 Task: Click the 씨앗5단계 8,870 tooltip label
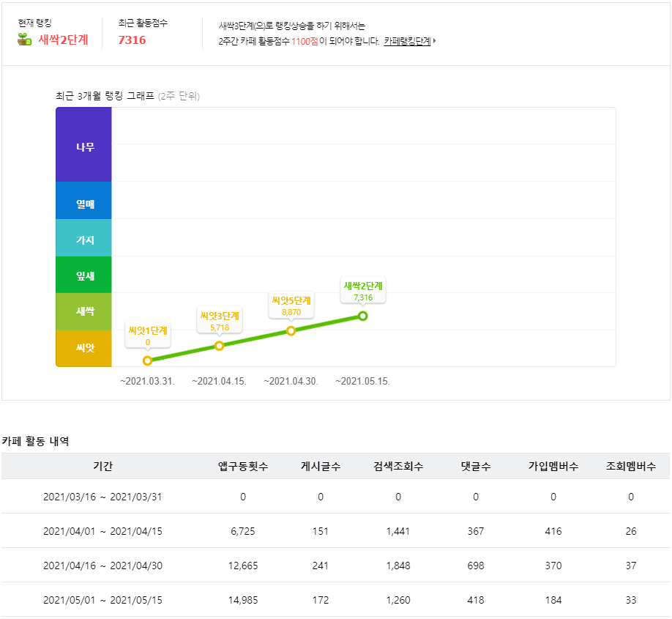pos(291,305)
